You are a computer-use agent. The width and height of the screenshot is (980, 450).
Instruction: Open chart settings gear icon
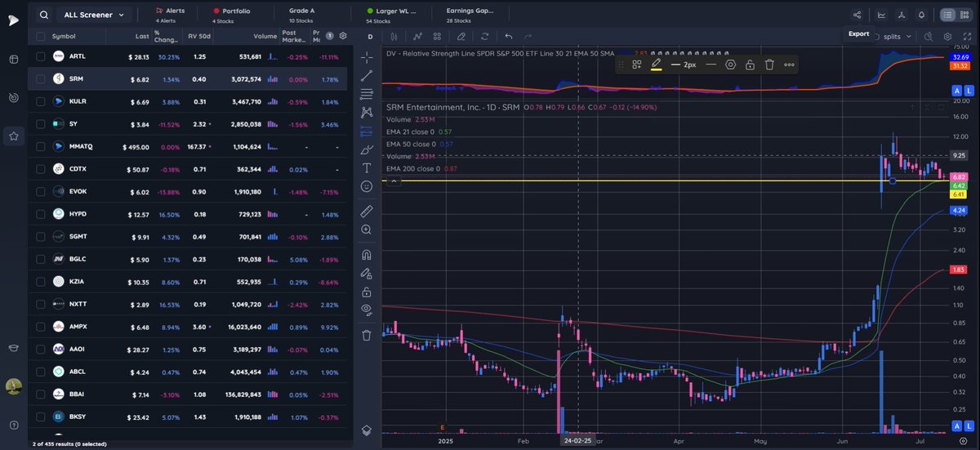(x=947, y=37)
